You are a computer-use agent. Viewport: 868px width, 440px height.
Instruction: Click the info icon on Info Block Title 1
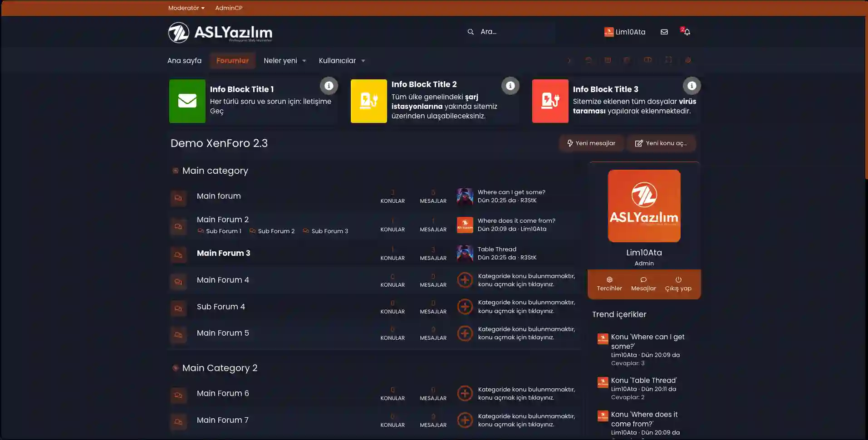pos(329,86)
